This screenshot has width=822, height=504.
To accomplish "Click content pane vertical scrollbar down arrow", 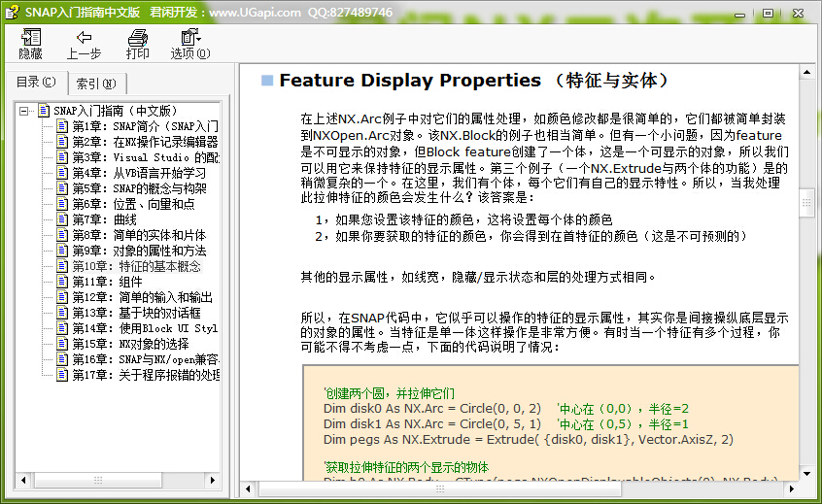I will 806,479.
